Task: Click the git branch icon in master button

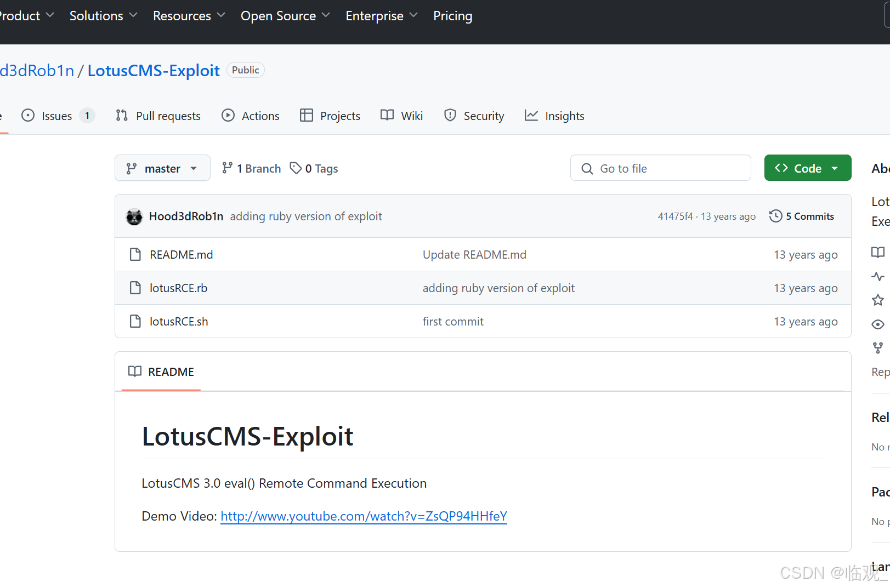Action: click(132, 168)
